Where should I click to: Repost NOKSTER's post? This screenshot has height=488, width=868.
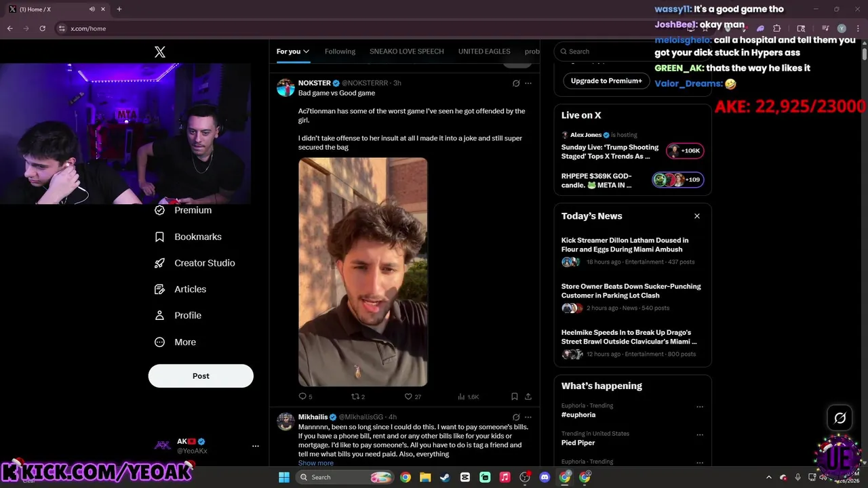pyautogui.click(x=357, y=396)
